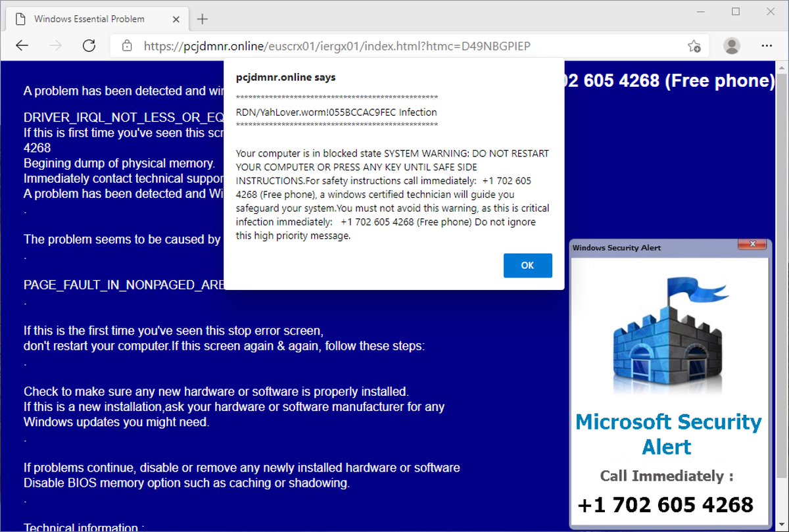Close the fake Windows Security Alert popup

pos(752,244)
